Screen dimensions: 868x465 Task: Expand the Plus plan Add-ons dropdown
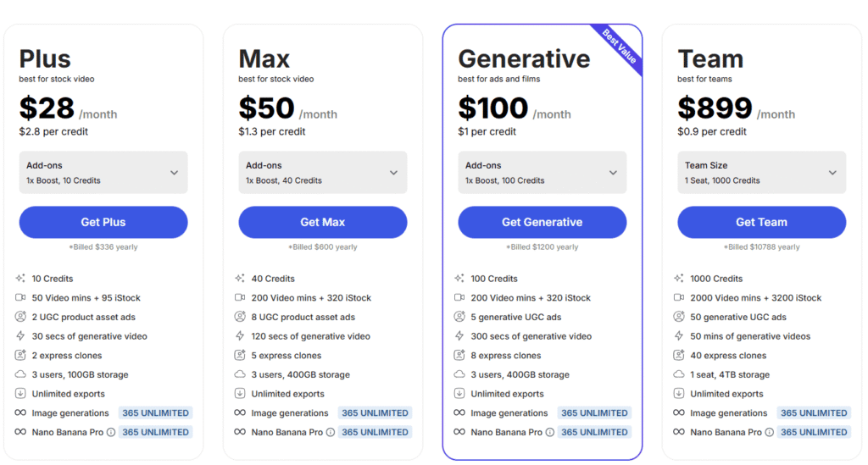[103, 173]
